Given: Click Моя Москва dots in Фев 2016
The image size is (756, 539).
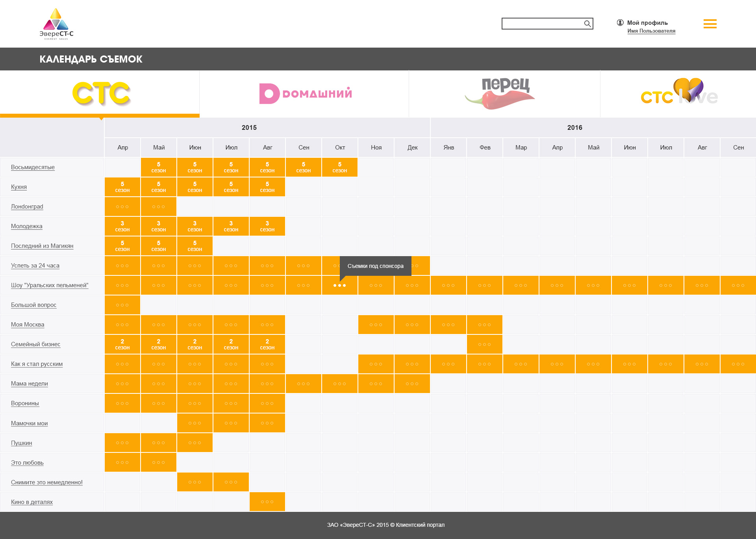Looking at the screenshot, I should click(x=485, y=325).
